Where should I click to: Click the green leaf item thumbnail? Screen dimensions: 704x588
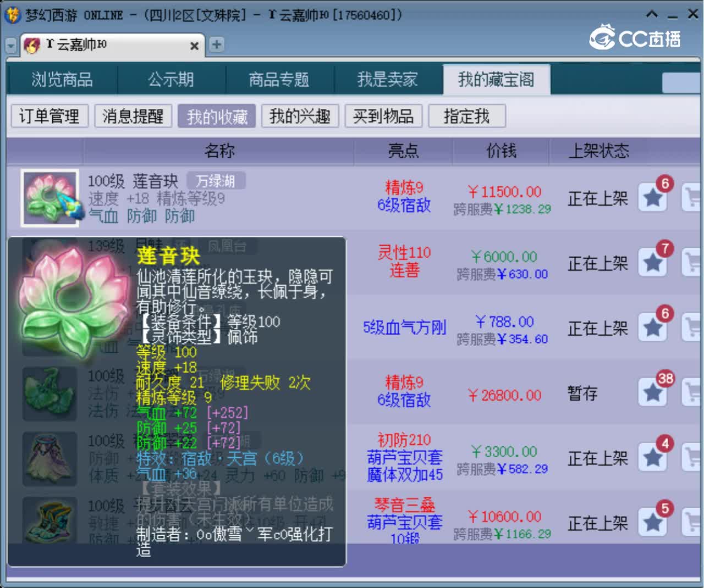click(x=50, y=393)
